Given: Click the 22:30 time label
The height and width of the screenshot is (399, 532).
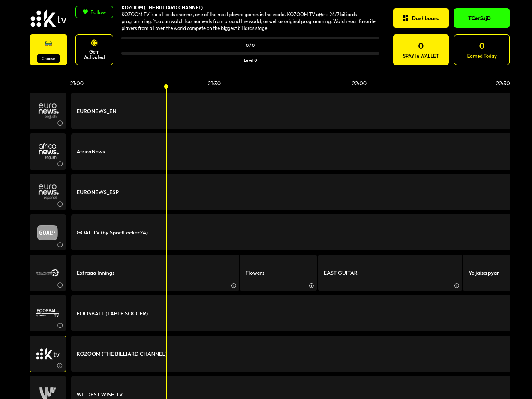Looking at the screenshot, I should coord(503,83).
